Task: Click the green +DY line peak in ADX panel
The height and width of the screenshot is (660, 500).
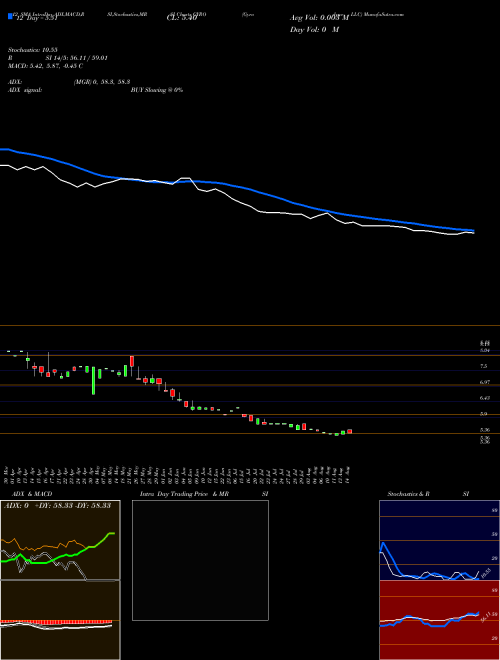Action: (x=112, y=533)
